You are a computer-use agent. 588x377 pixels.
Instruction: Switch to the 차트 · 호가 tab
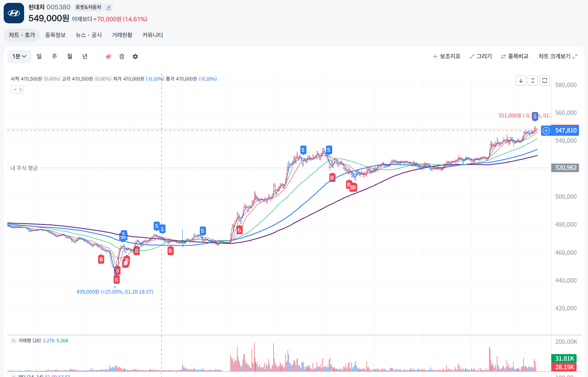[x=22, y=35]
